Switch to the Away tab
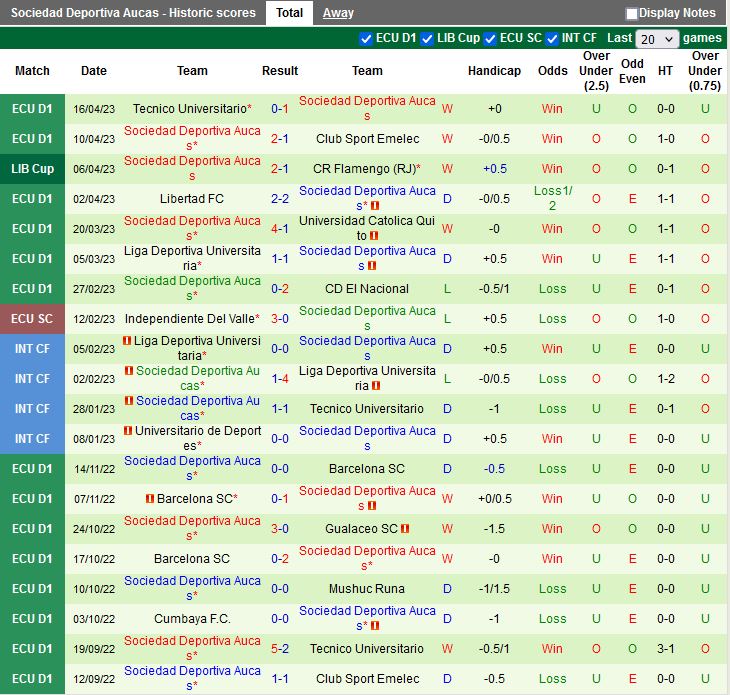Viewport: 730px width, 695px height. 338,13
